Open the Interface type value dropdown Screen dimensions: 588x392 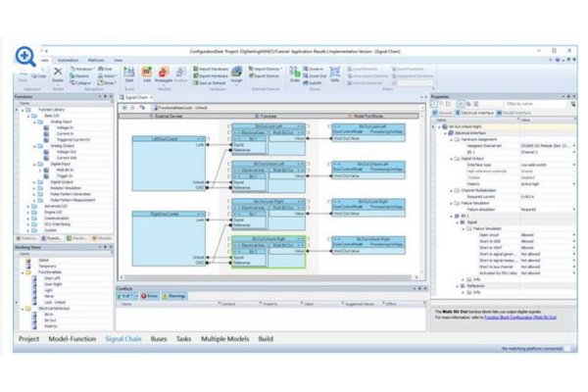[x=573, y=165]
